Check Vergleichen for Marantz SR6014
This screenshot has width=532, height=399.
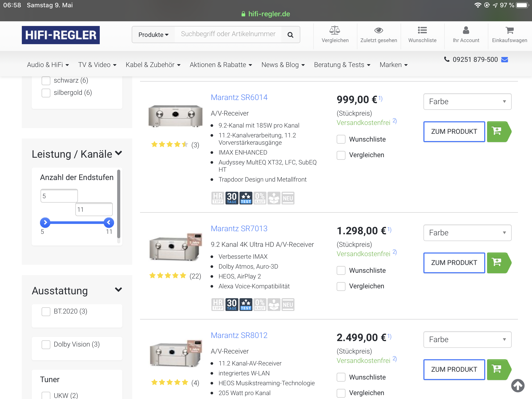pyautogui.click(x=341, y=155)
